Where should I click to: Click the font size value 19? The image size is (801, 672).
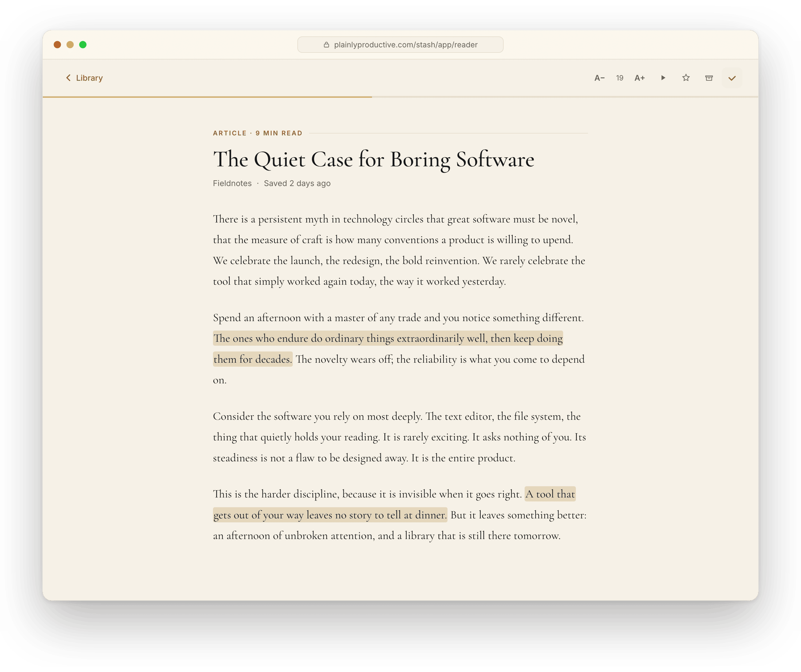pos(619,78)
